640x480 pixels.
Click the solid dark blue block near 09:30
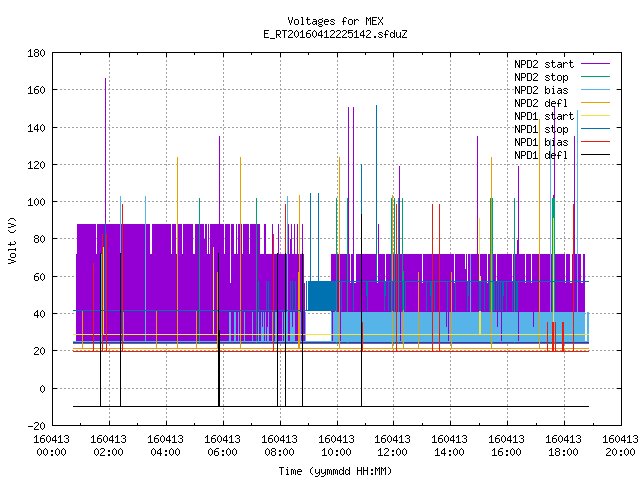coord(320,296)
